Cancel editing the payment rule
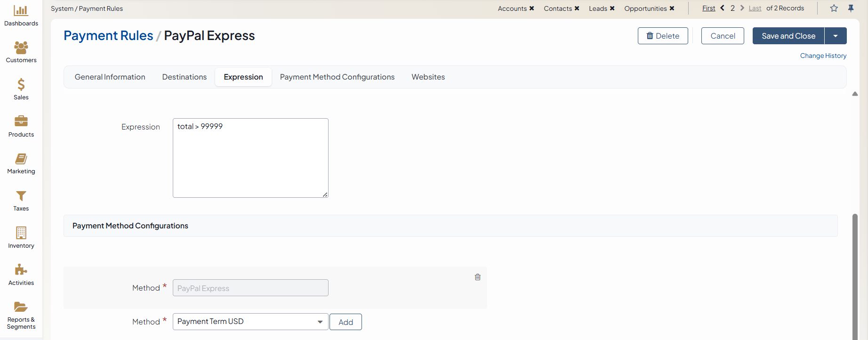Screen dimensions: 868x340 723,36
